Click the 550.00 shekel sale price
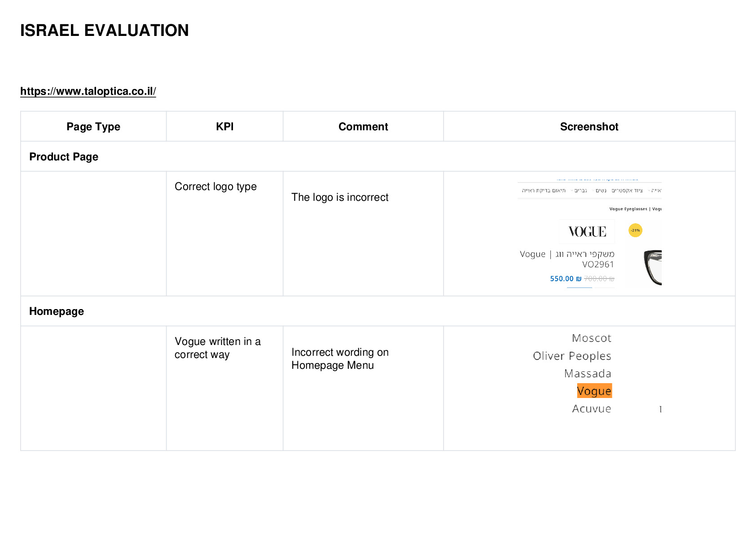The height and width of the screenshot is (535, 756). click(x=566, y=279)
